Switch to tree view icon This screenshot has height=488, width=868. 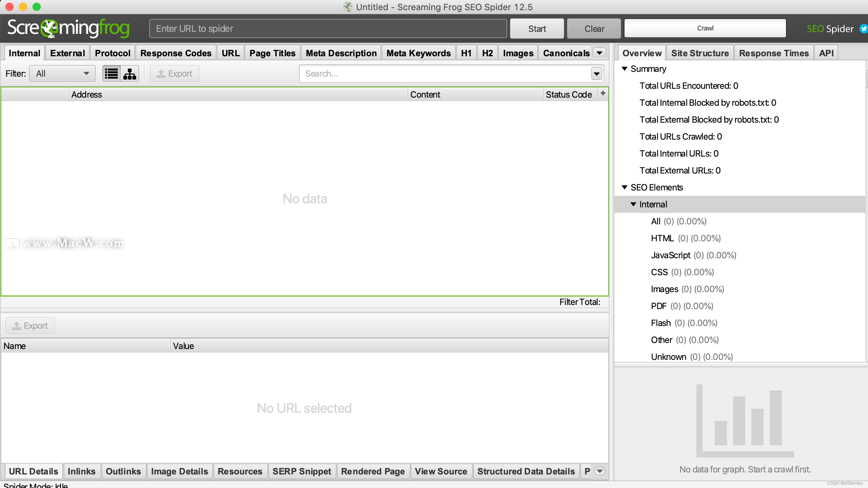click(130, 74)
